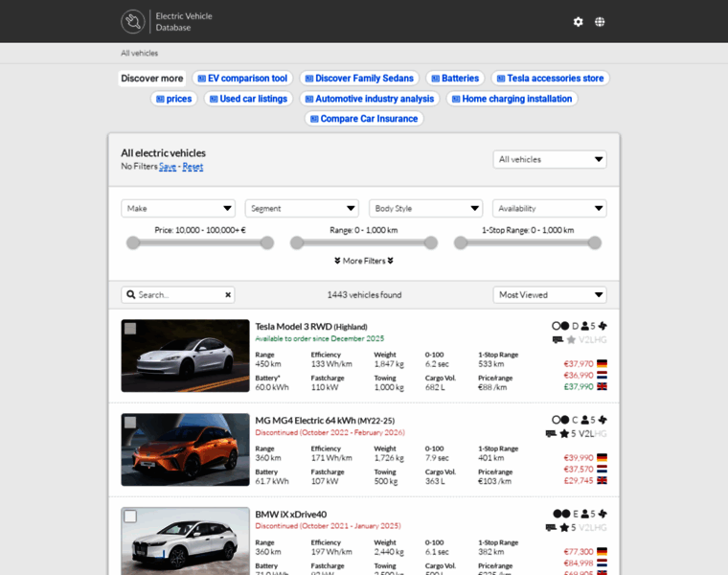This screenshot has height=575, width=728.
Task: Click German flag next to €39,990
Action: (x=602, y=457)
